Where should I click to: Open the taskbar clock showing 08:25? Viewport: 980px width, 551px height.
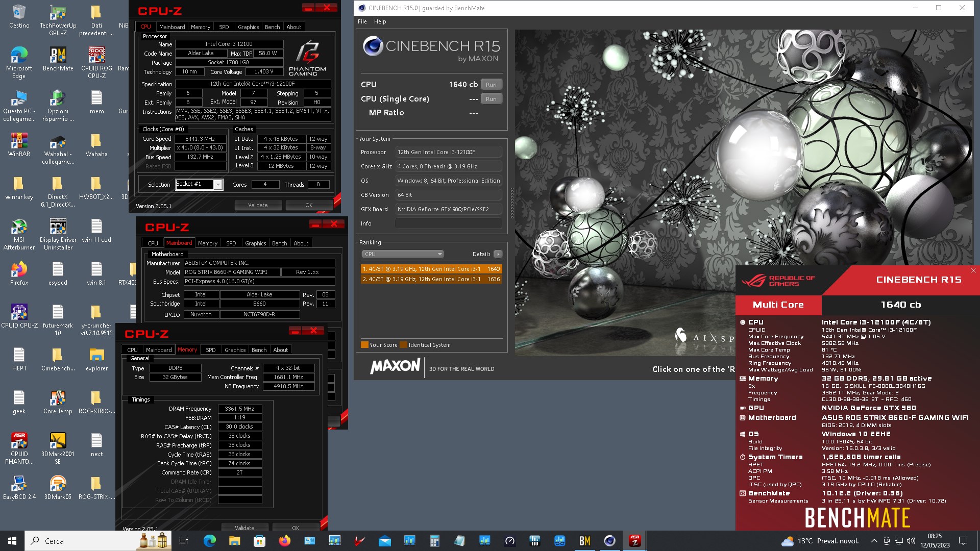935,541
